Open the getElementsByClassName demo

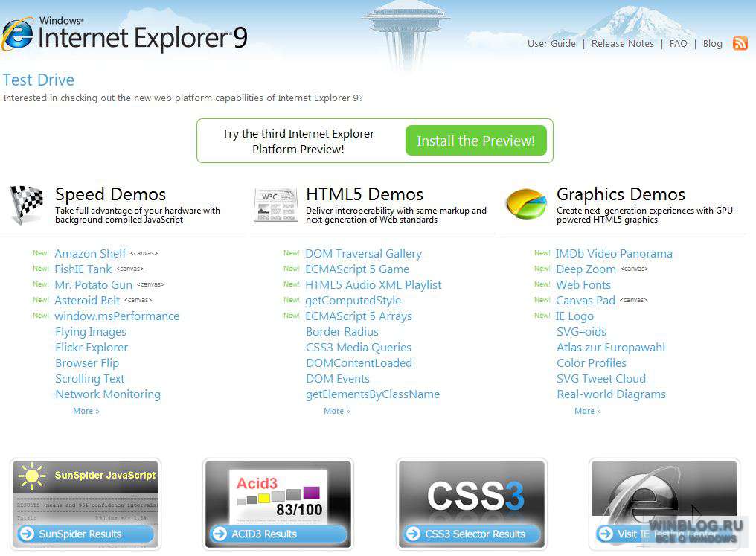coord(373,394)
